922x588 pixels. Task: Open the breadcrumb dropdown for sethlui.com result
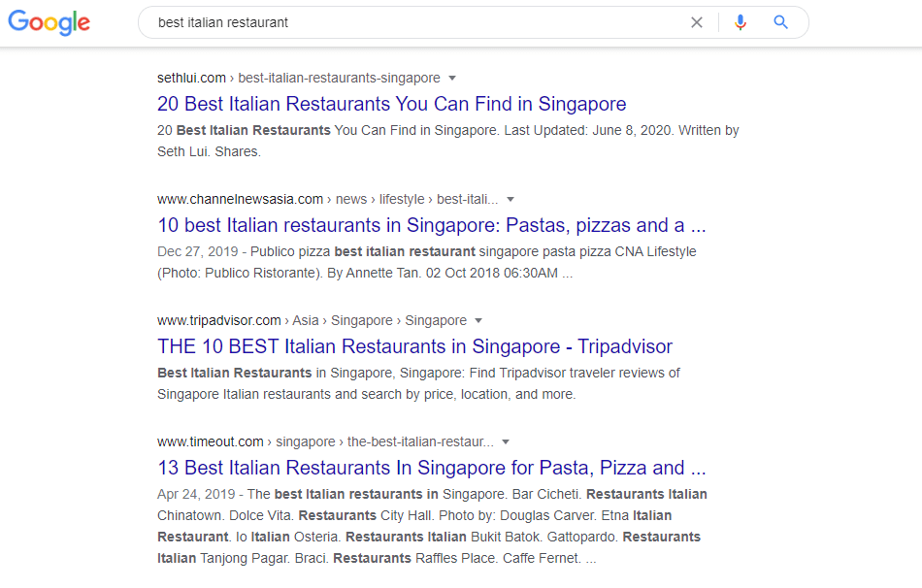tap(452, 78)
